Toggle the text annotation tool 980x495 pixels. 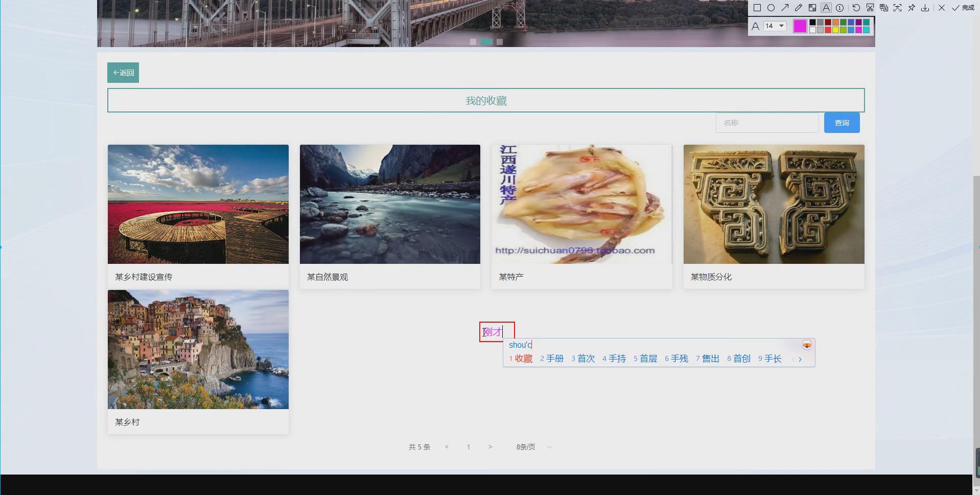click(826, 8)
